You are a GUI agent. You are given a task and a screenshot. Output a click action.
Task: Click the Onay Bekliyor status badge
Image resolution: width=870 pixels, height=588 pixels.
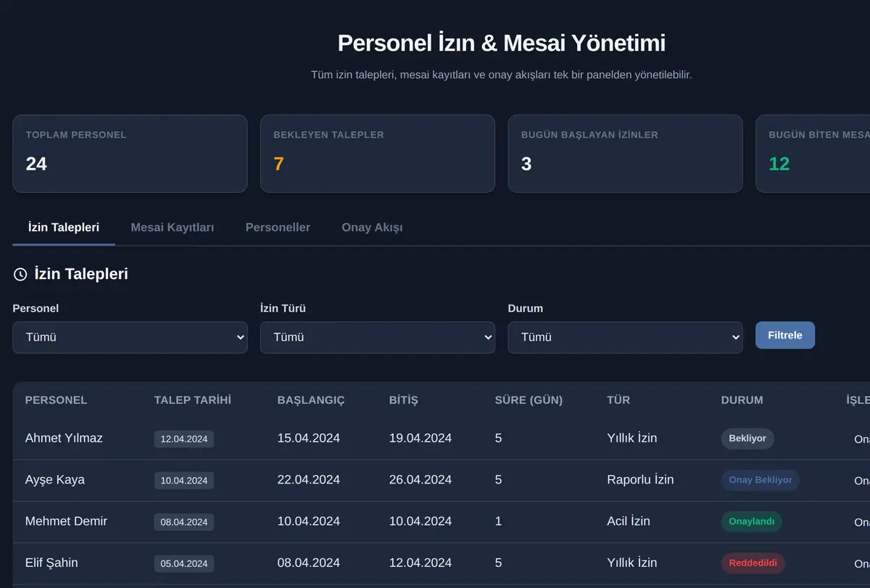coord(761,480)
